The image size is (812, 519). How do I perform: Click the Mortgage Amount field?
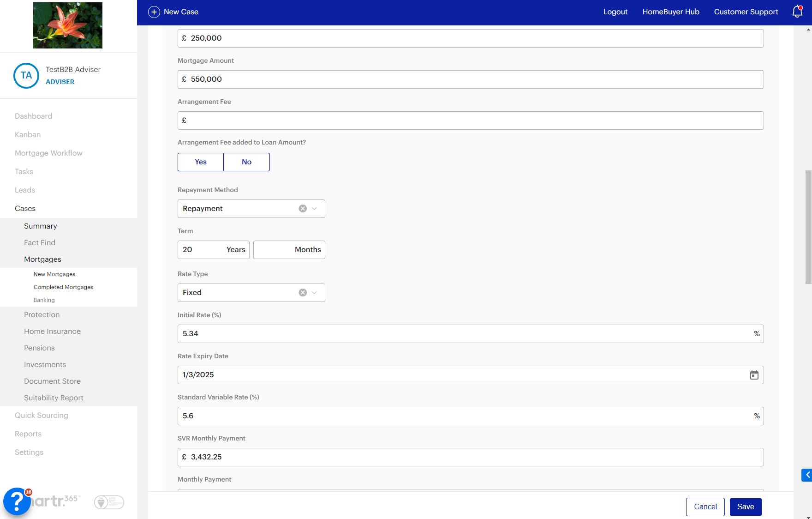(x=471, y=79)
